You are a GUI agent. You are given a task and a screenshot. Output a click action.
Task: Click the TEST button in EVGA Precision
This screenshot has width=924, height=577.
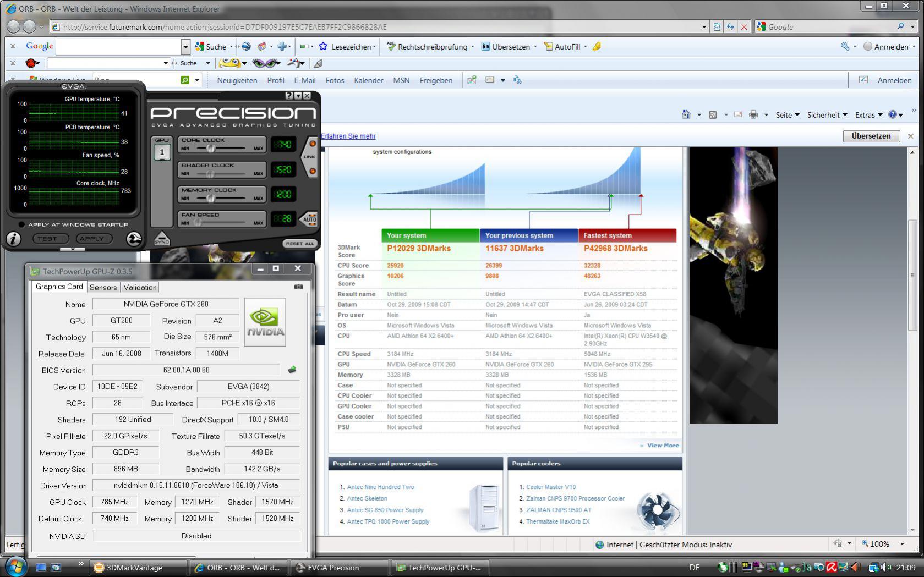point(50,239)
